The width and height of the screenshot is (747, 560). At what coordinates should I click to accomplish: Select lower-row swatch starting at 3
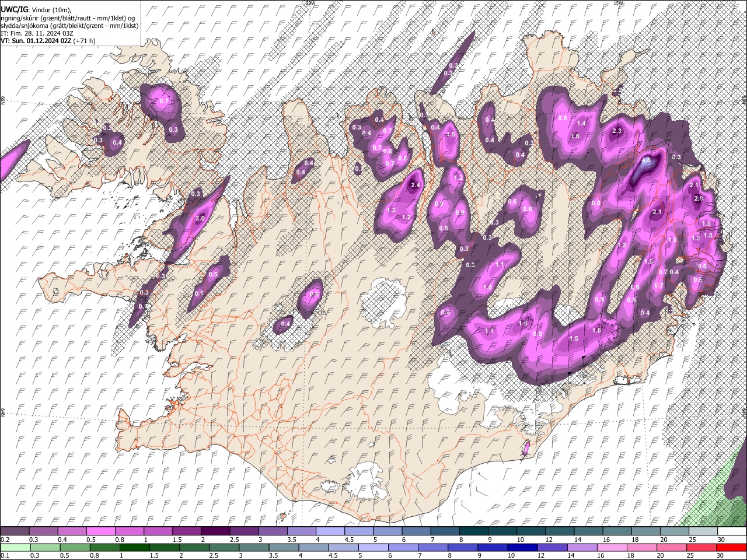(x=253, y=547)
